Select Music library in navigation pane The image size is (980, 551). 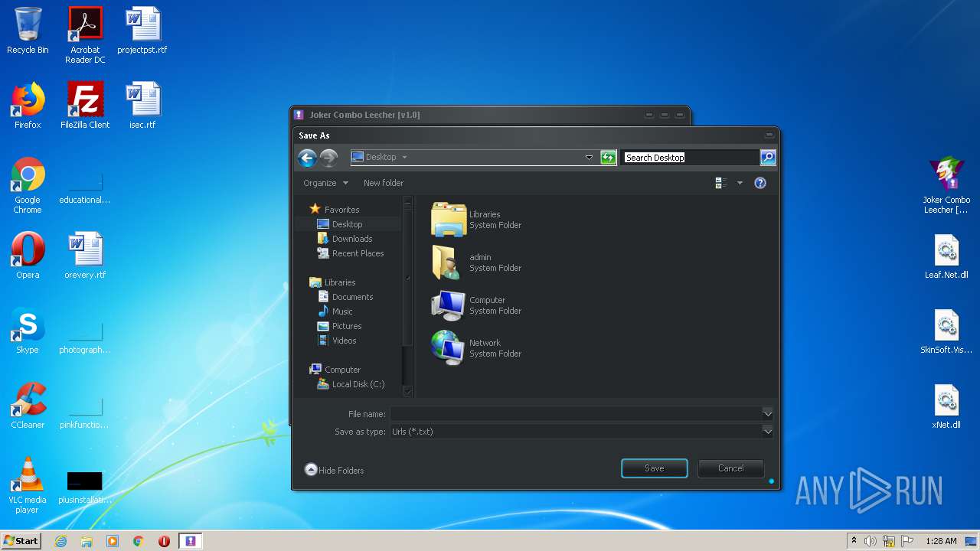[x=335, y=311]
